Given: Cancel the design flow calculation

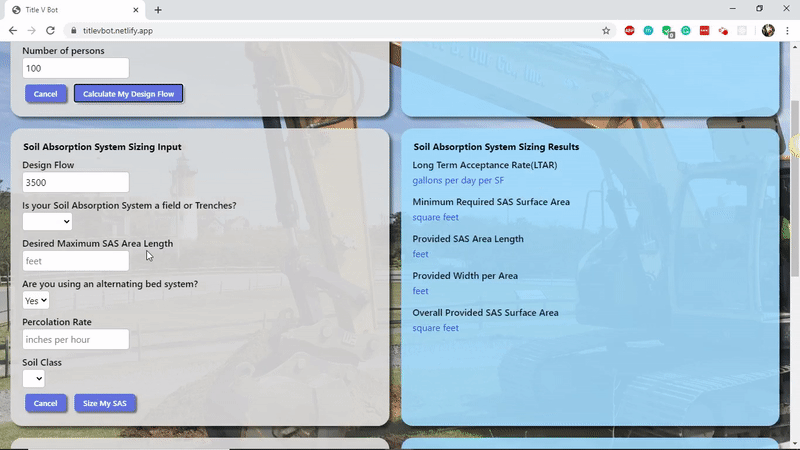Looking at the screenshot, I should pyautogui.click(x=45, y=94).
